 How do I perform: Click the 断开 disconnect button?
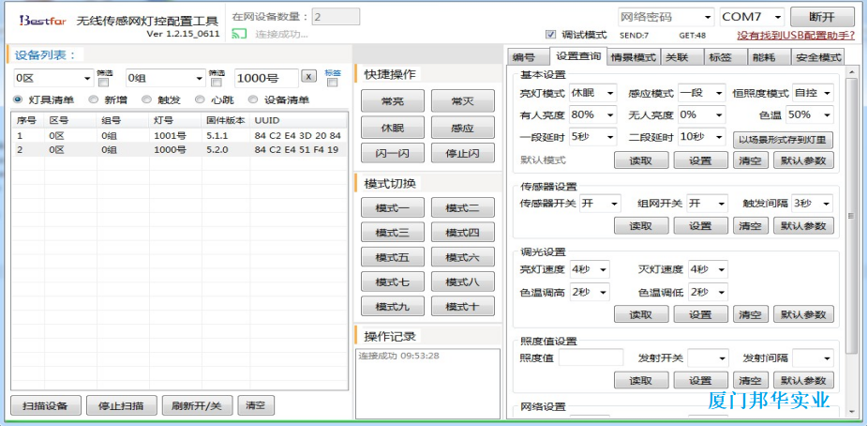822,17
